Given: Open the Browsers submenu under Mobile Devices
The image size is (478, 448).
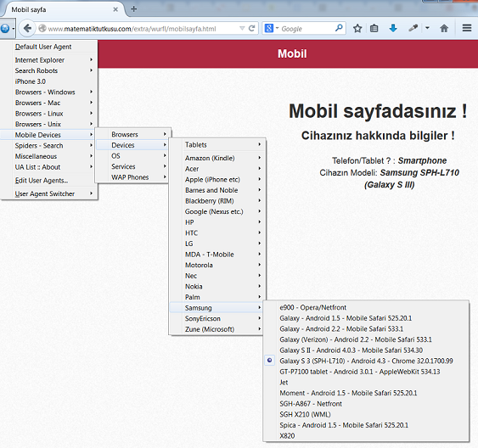Looking at the screenshot, I should point(132,134).
